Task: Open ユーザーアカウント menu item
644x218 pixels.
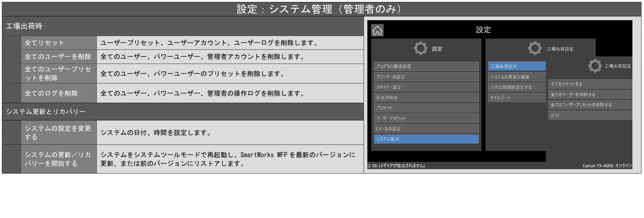Action: coord(426,118)
